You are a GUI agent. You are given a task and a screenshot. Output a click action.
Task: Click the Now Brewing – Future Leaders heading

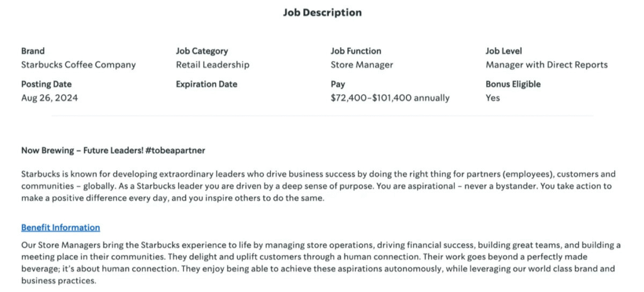[113, 151]
